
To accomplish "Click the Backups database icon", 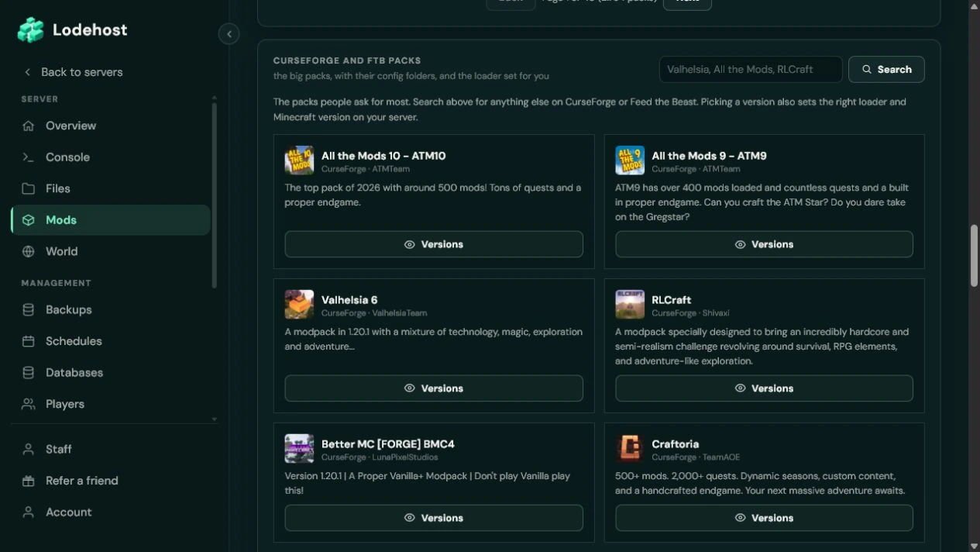I will pos(29,309).
